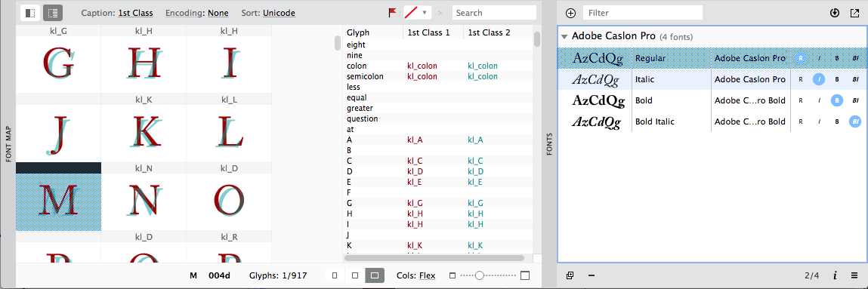Image resolution: width=868 pixels, height=289 pixels.
Task: Click the BI badge on Regular row
Action: (855, 58)
